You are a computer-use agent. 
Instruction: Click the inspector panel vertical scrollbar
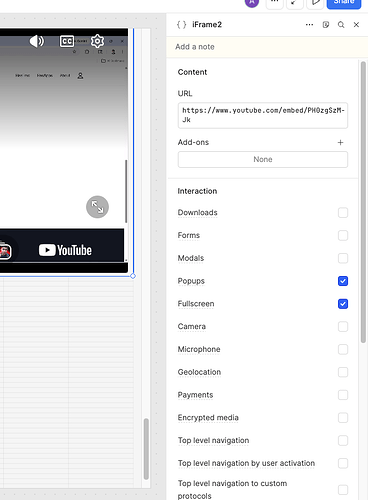coord(363,202)
